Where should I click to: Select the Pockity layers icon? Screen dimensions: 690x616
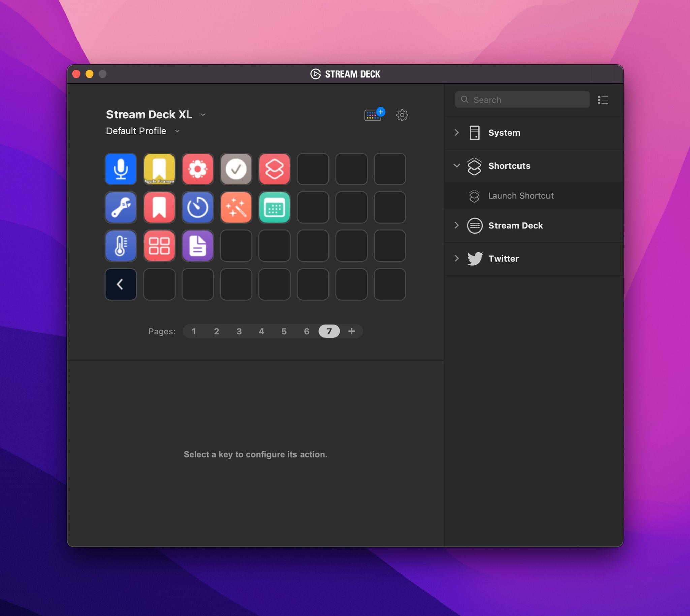click(x=274, y=169)
